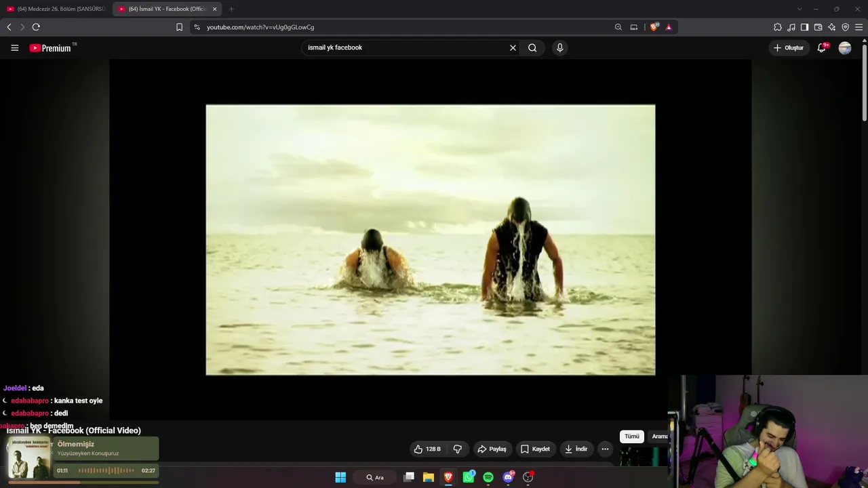The image size is (868, 488).
Task: Close the İsmail YK - Facebook tab
Action: [x=215, y=9]
